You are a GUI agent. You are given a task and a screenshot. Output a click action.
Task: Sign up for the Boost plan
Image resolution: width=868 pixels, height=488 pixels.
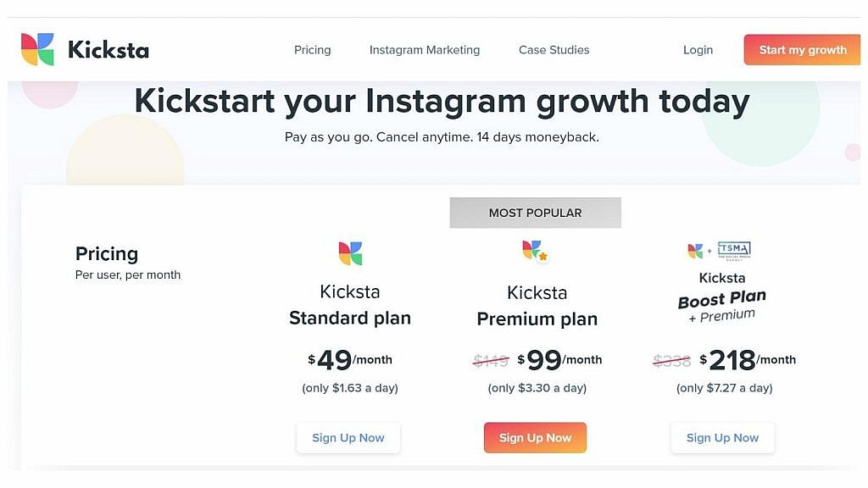[722, 438]
